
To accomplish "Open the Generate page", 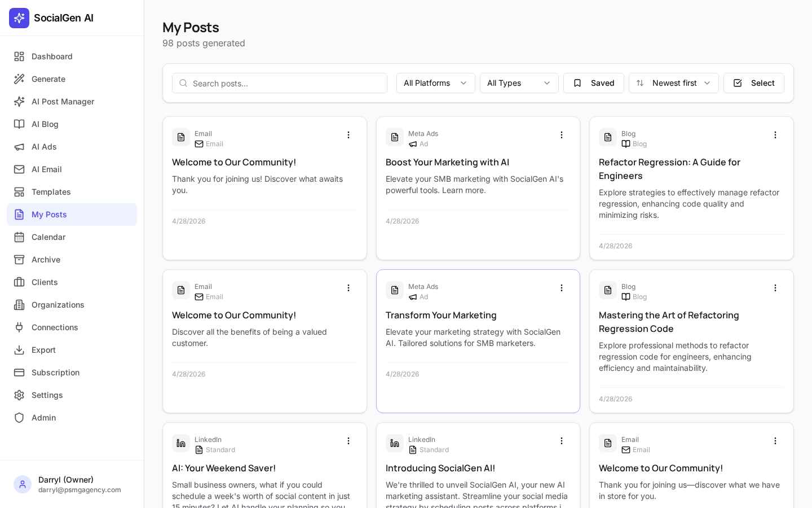I will pos(72,79).
